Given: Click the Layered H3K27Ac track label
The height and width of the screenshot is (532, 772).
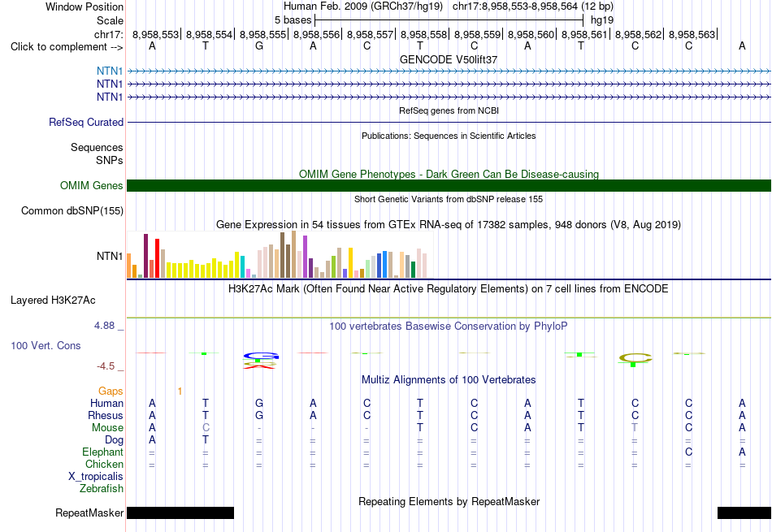Looking at the screenshot, I should [x=53, y=301].
